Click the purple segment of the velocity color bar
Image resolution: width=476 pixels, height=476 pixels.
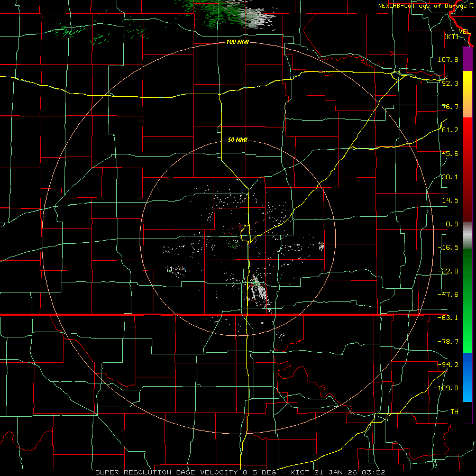(467, 59)
